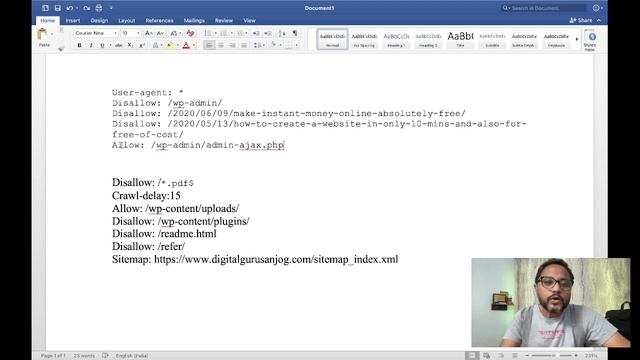Toggle strikethrough formatting
This screenshot has height=360, width=640.
click(118, 45)
